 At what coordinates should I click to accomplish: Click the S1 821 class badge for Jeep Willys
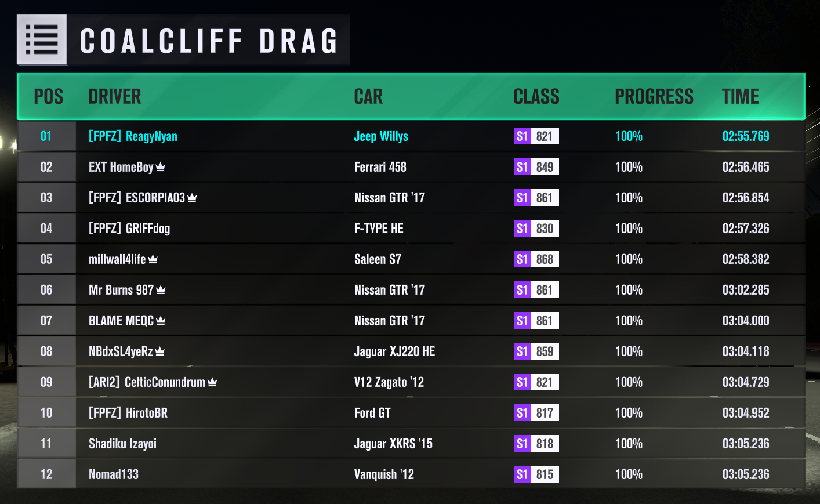point(536,136)
